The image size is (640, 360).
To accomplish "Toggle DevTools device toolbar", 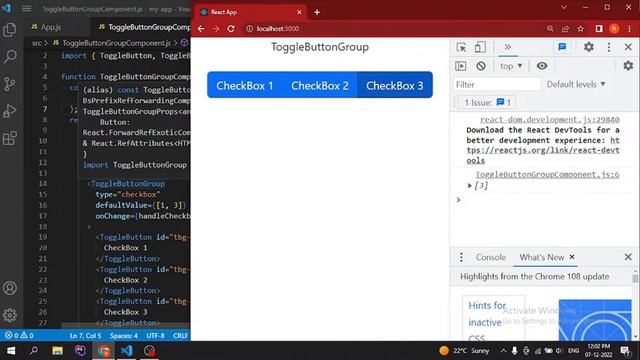I will (x=480, y=47).
